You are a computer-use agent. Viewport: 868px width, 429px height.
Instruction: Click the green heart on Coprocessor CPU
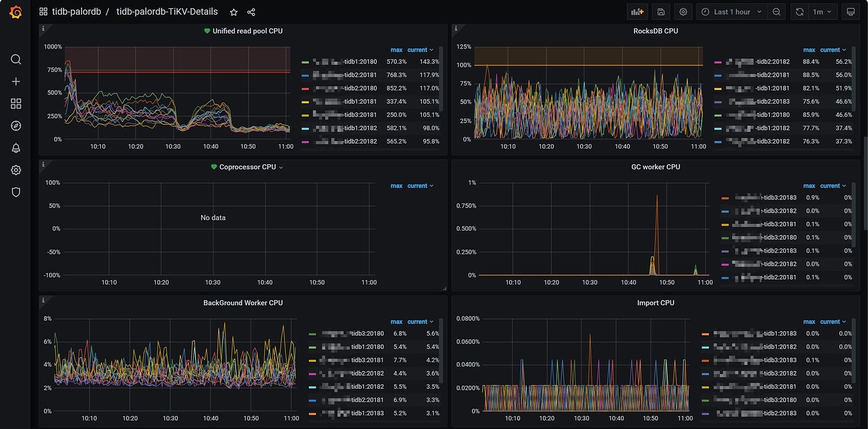213,167
